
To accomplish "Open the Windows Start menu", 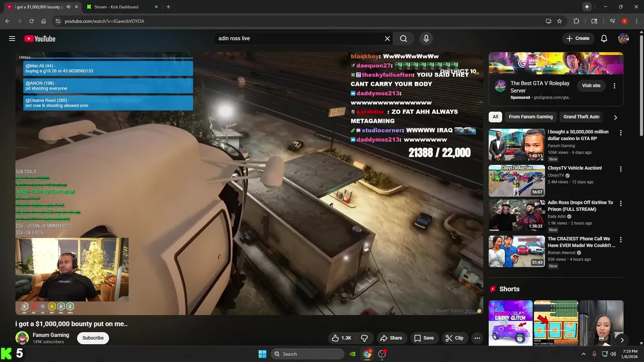I will click(x=262, y=354).
